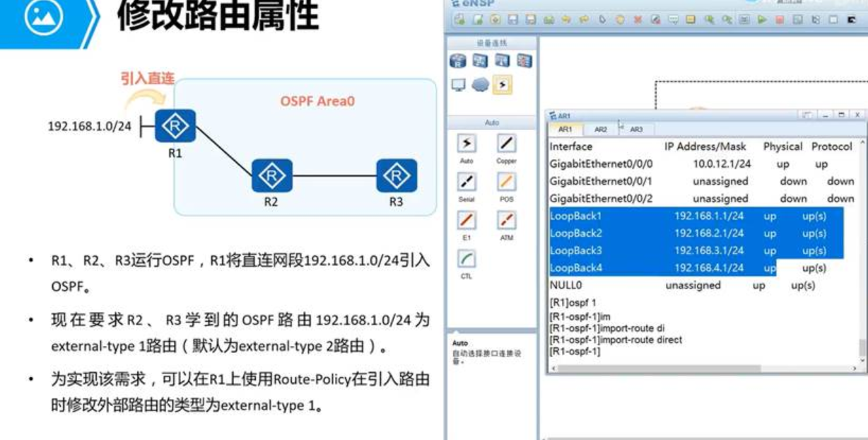Switch to the AR2 terminal tab
The image size is (868, 440).
(601, 129)
